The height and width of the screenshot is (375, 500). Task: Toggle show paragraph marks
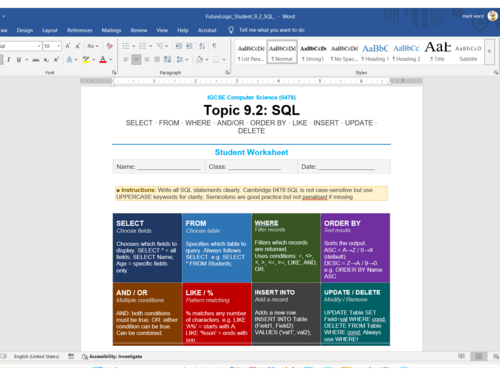coord(215,46)
